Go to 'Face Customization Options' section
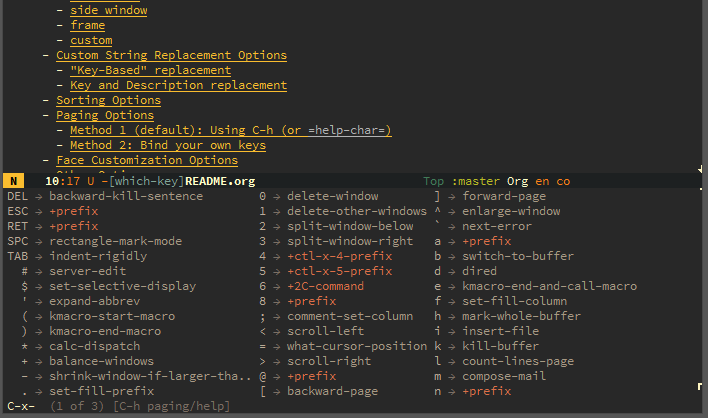The image size is (708, 418). pyautogui.click(x=147, y=160)
